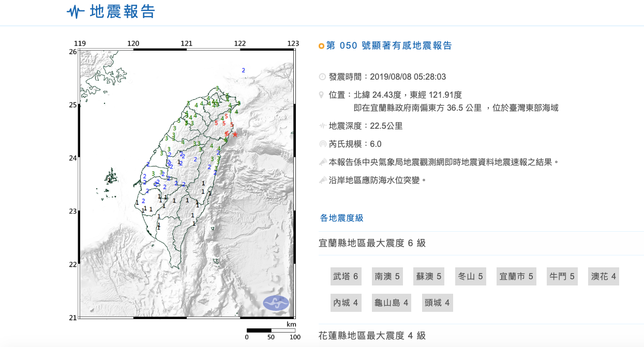Choose the 蘇澳 5 station tag
The image size is (644, 347).
click(429, 277)
